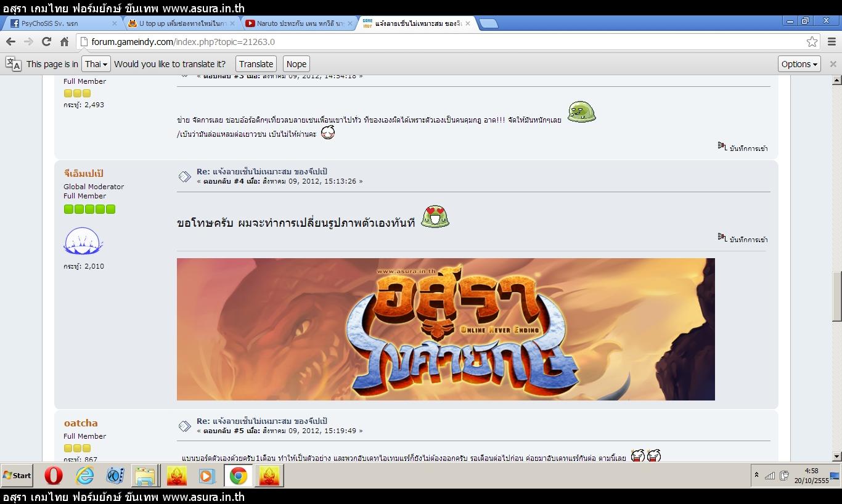Click the Asura game banner signature image

[446, 329]
